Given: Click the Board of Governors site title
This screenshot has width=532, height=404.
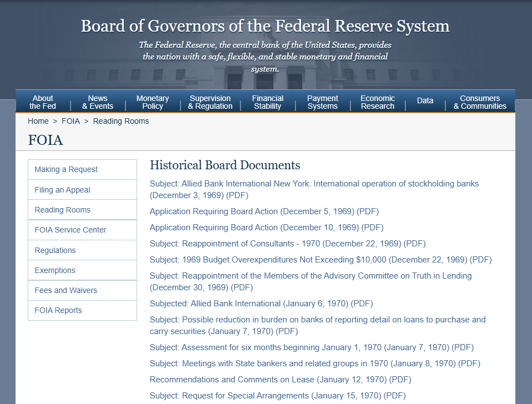Looking at the screenshot, I should click(265, 26).
